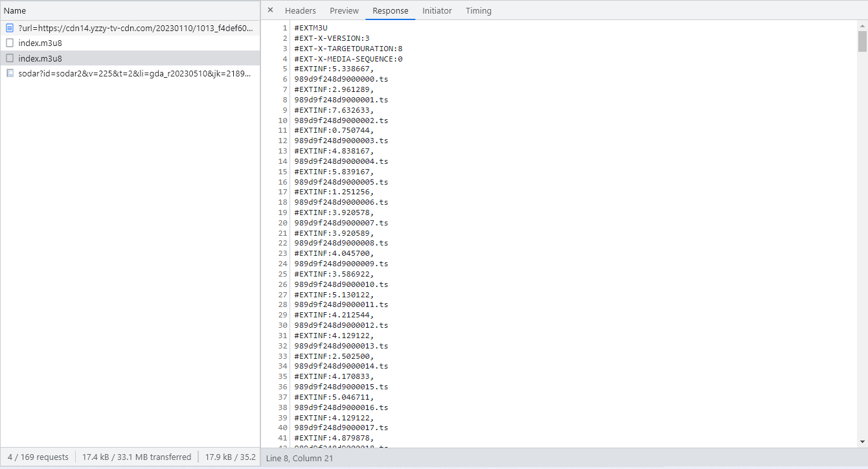This screenshot has width=868, height=469.
Task: Close the request details panel
Action: [270, 10]
